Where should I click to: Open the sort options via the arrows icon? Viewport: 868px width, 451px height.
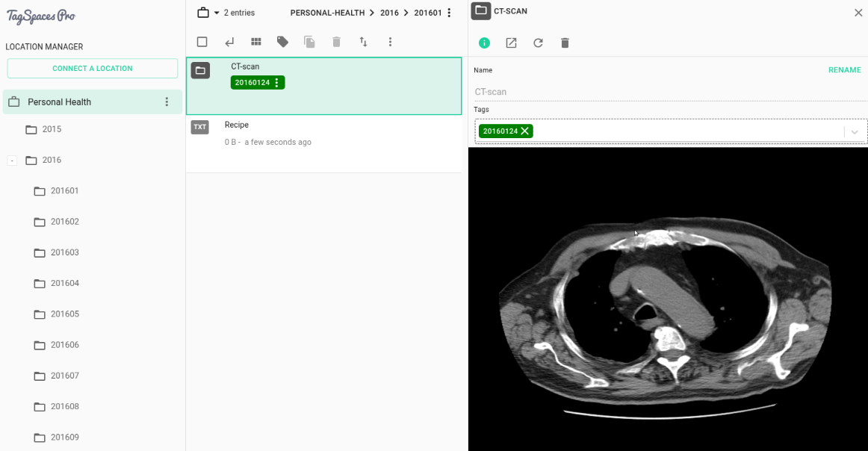(x=363, y=42)
